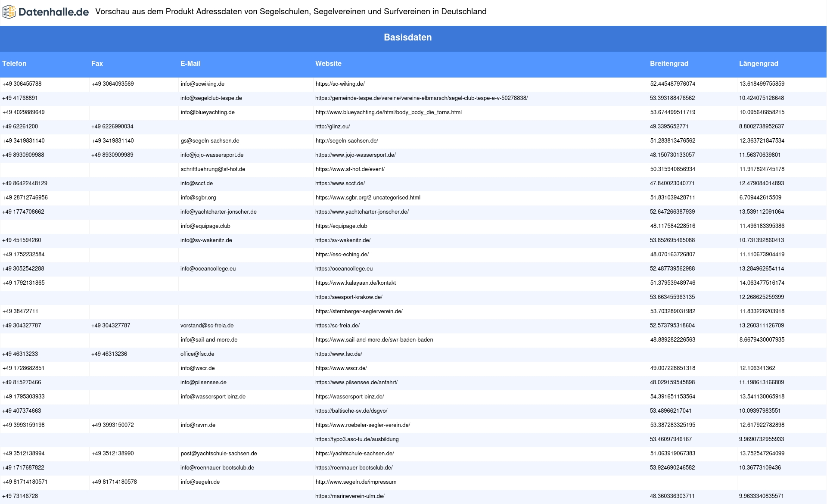The height and width of the screenshot is (504, 827).
Task: Select phone +49 1752232584
Action: (23, 255)
